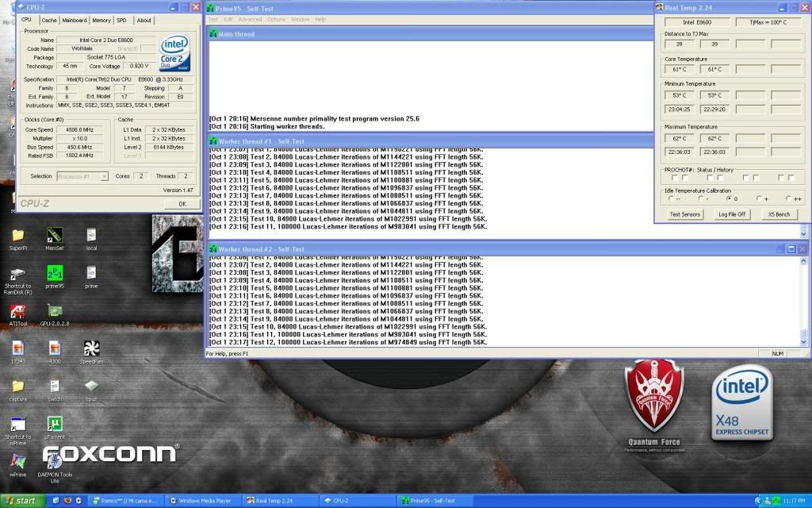The image size is (812, 508).
Task: Click Worker thread #1 window icon
Action: pyautogui.click(x=213, y=141)
